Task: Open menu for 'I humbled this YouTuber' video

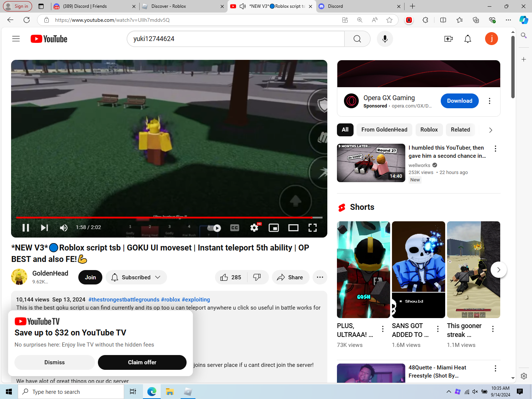Action: [495, 149]
